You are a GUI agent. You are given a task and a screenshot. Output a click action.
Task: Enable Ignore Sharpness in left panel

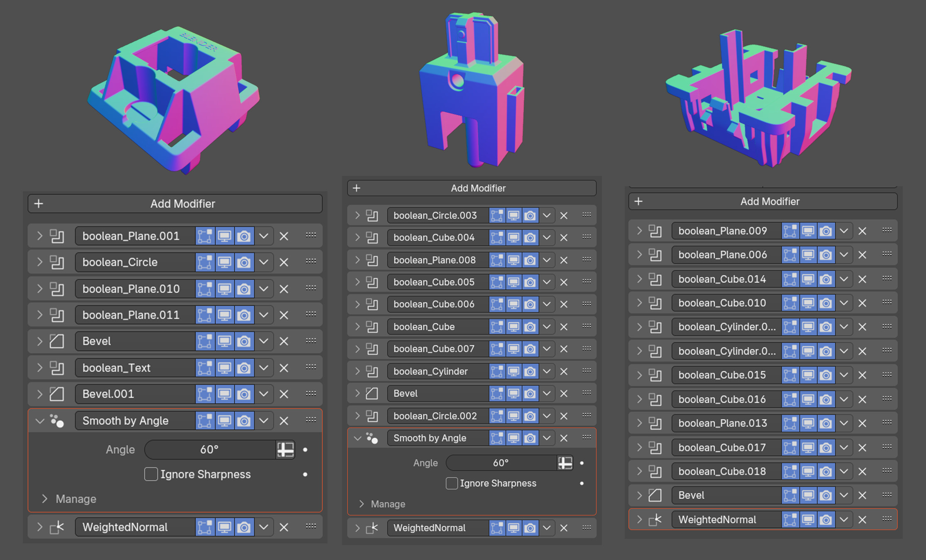(x=151, y=474)
